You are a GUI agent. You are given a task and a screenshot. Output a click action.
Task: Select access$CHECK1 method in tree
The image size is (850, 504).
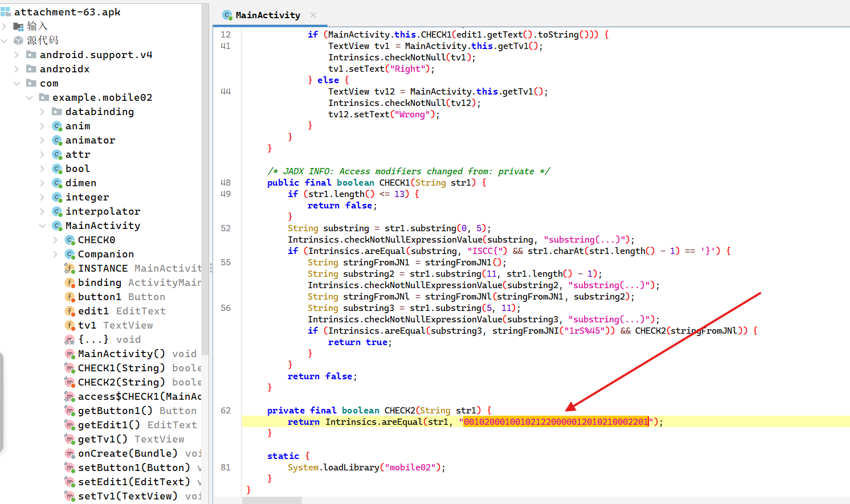pyautogui.click(x=133, y=396)
